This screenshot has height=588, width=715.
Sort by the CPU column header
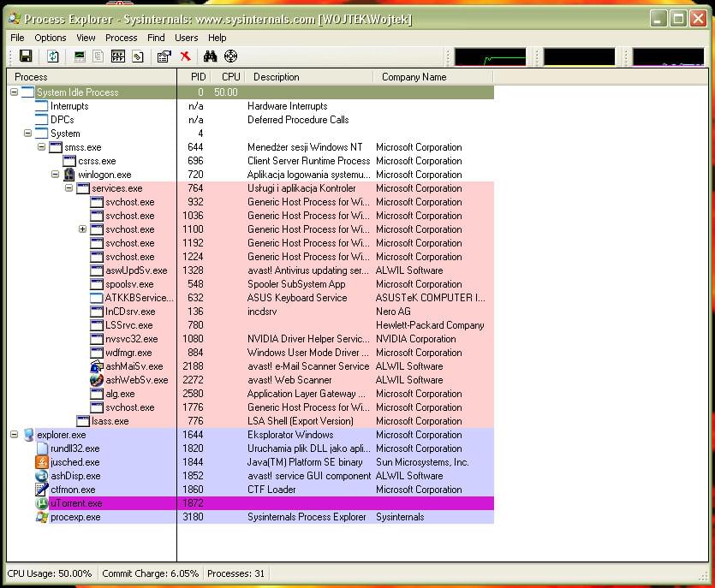click(227, 77)
